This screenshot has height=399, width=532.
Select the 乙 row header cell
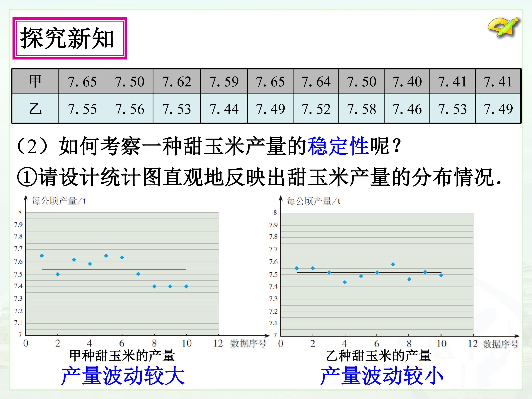(x=35, y=108)
